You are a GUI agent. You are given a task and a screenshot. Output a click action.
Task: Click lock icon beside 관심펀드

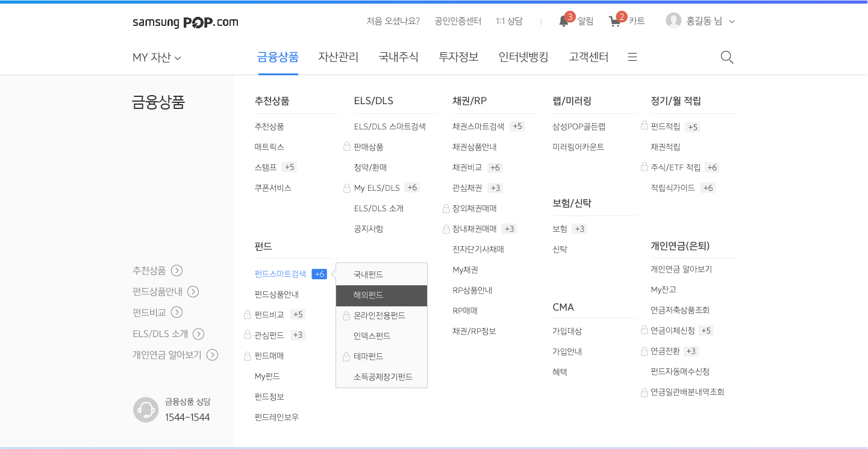[248, 335]
